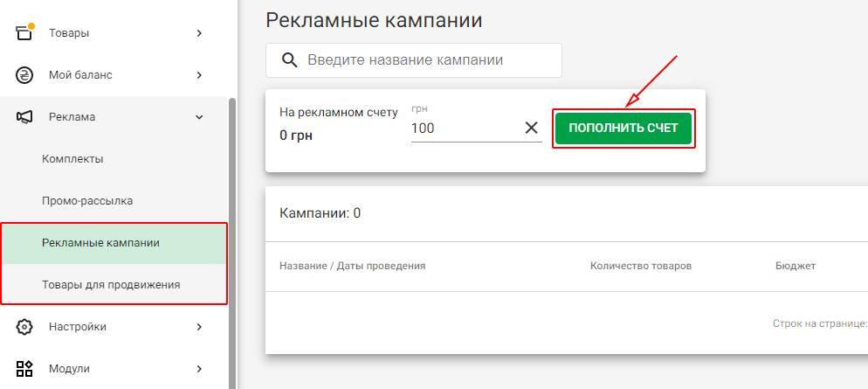Click the Настройки gear icon
Screen dimensions: 868x389
(x=24, y=327)
